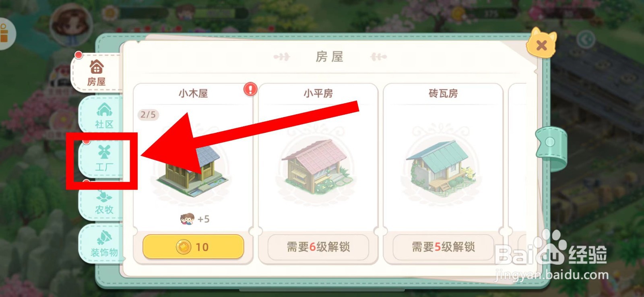Viewport: 644px width, 297px height.
Task: Tap the population +5 residents icon
Action: click(x=187, y=219)
